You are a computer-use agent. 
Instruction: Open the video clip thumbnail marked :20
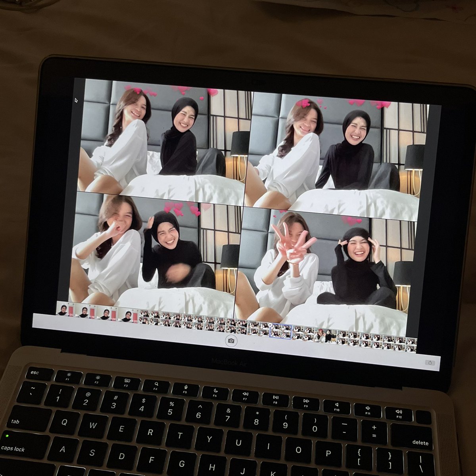click(128, 316)
